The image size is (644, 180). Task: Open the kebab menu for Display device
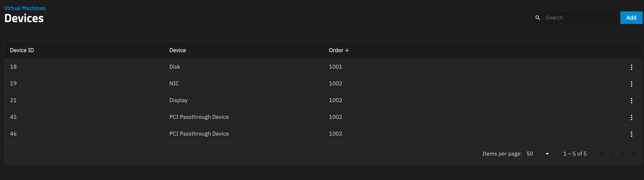[x=631, y=101]
